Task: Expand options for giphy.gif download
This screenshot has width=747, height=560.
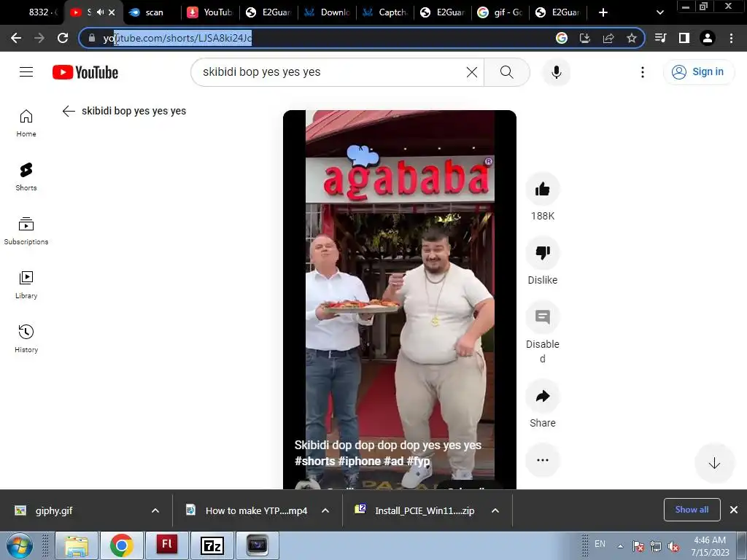Action: [155, 510]
